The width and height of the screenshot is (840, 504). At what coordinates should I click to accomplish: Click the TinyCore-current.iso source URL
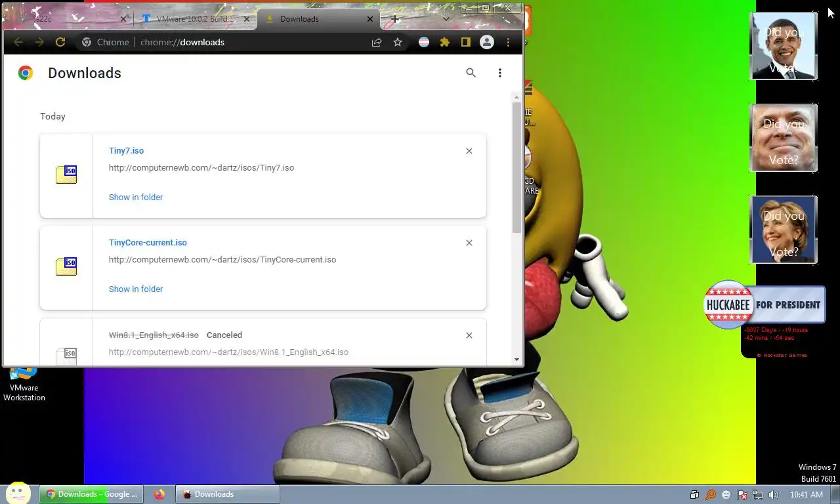tap(222, 260)
